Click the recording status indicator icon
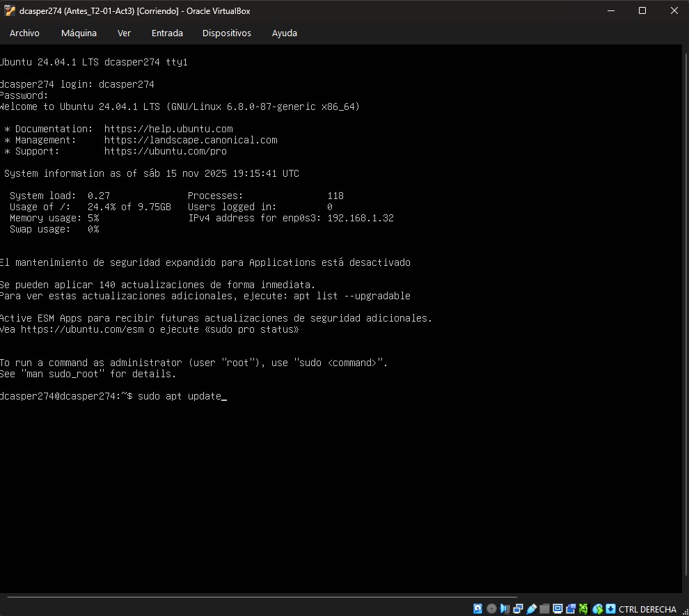 (571, 609)
